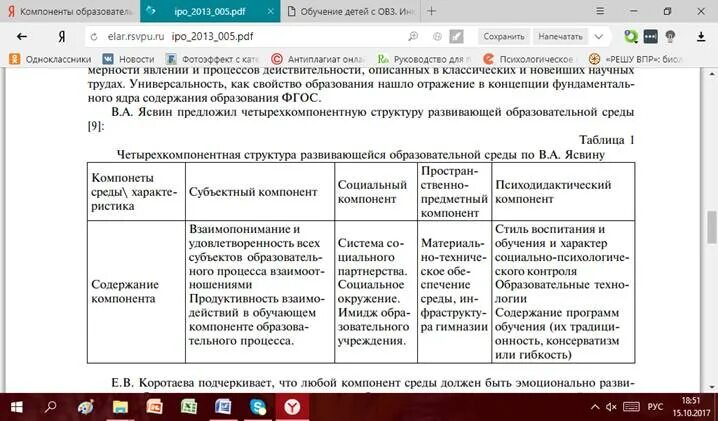718x421 pixels.
Task: Select the ipo_2013_005.pdf tab
Action: [210, 11]
